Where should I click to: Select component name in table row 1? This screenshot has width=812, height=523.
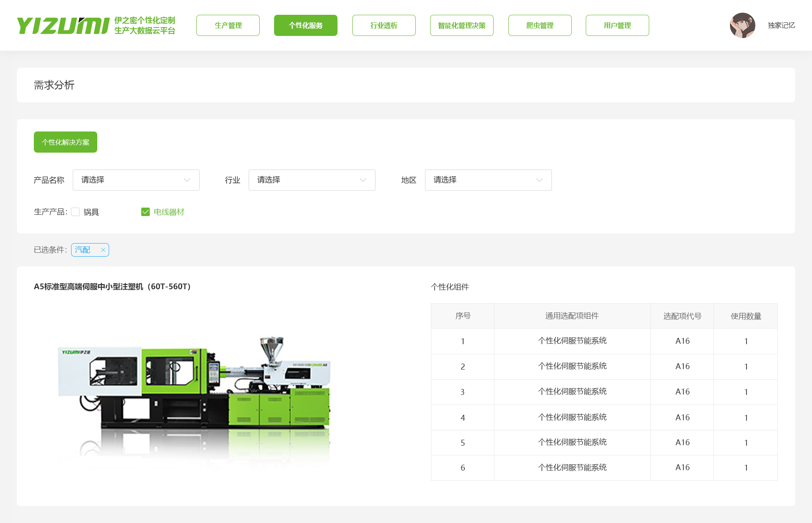click(x=572, y=341)
